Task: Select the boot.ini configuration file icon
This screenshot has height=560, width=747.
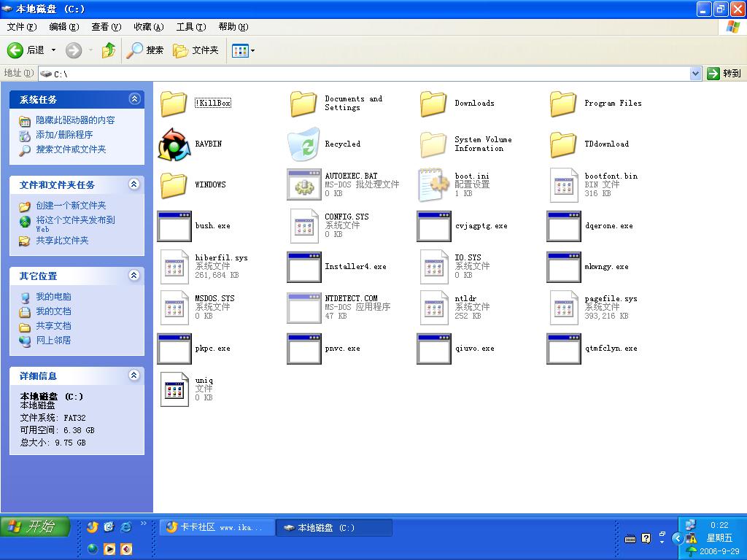Action: 433,185
